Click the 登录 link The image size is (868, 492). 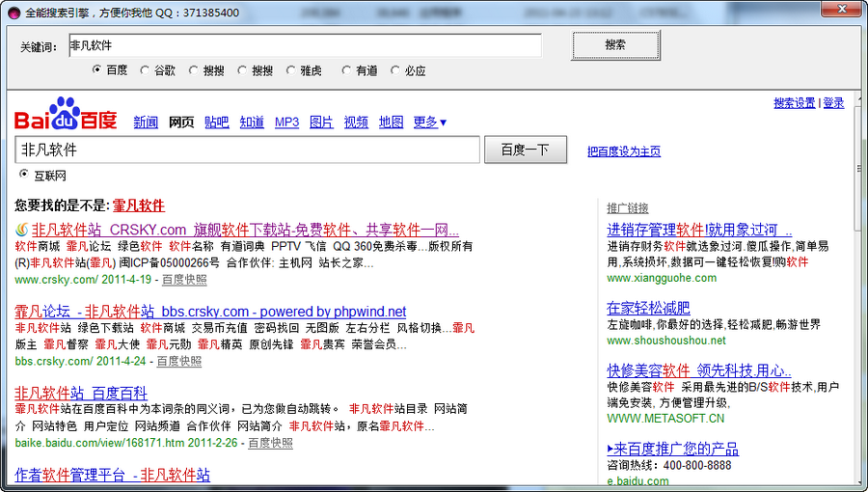[833, 103]
